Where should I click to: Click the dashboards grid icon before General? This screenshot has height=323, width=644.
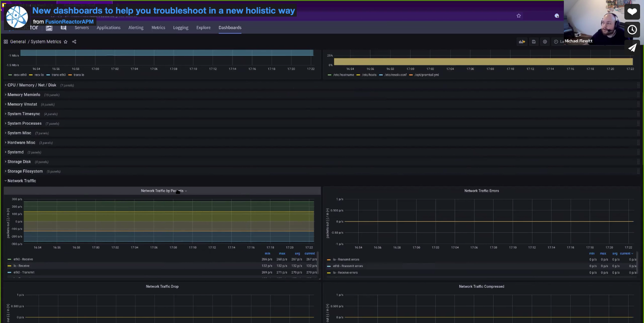(x=6, y=42)
